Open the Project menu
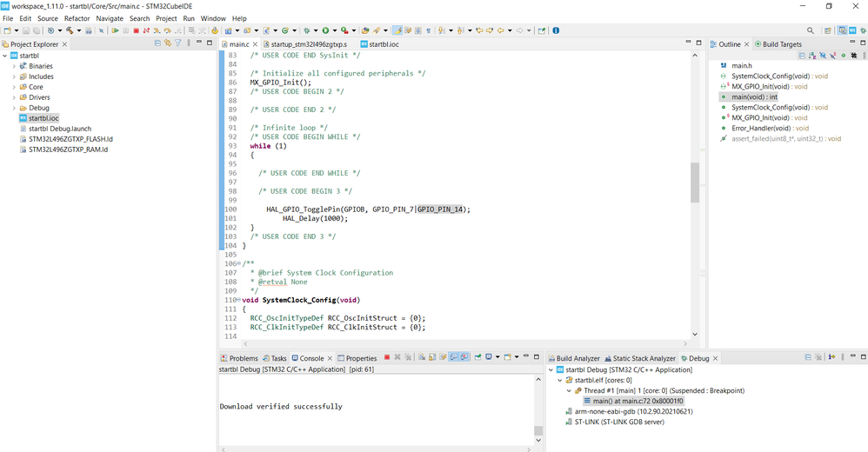This screenshot has width=868, height=452. (x=166, y=18)
